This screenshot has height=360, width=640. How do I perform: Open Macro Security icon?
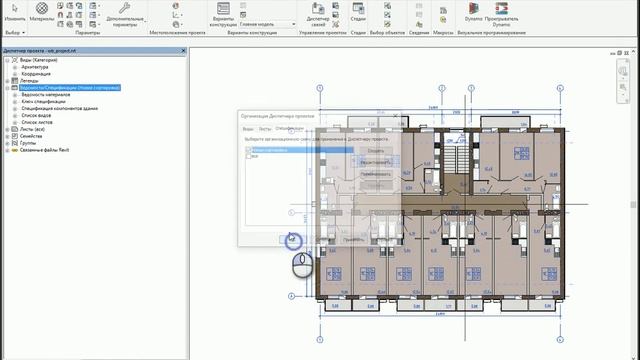coord(443,20)
